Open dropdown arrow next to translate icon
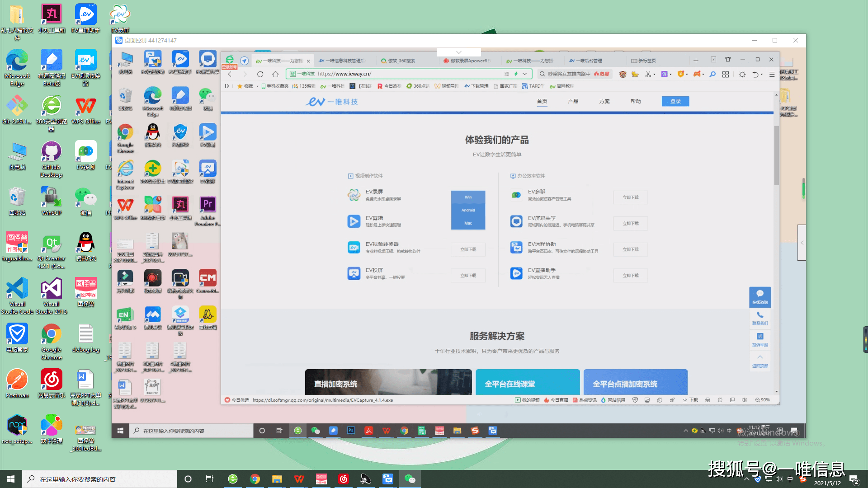The image size is (868, 488). (670, 75)
